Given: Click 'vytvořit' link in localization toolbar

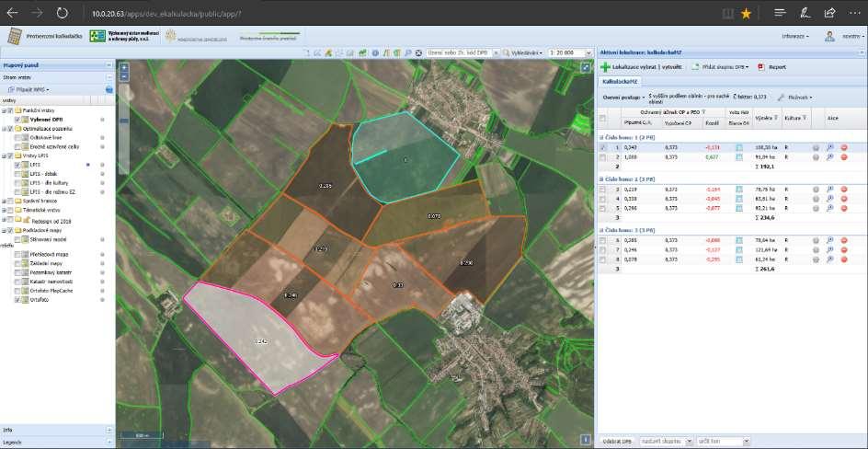Looking at the screenshot, I should [671, 67].
